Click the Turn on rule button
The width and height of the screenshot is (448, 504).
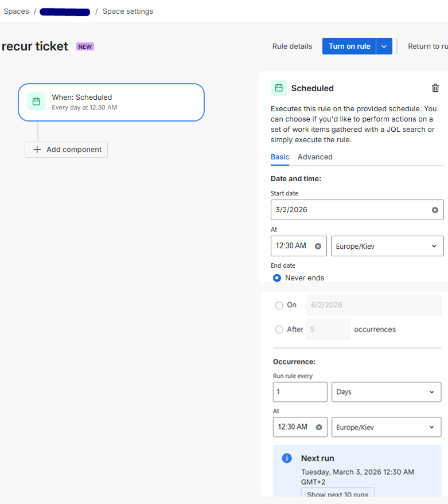tap(349, 46)
